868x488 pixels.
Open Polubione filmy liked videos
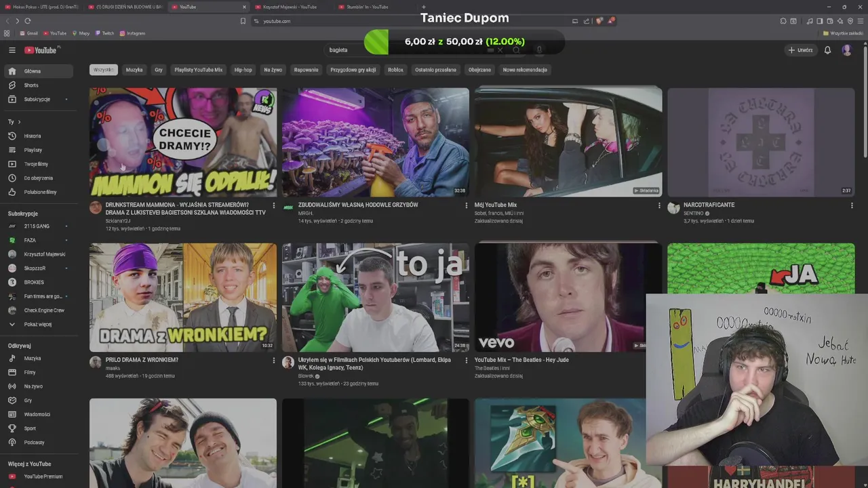[x=38, y=192]
